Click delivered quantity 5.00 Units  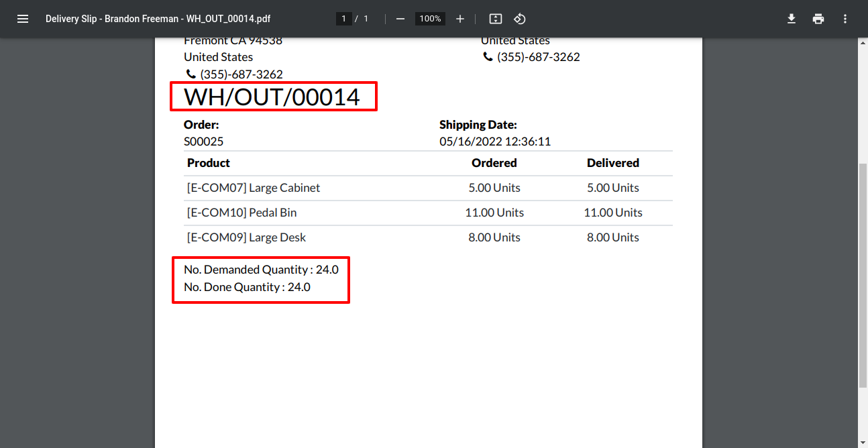(613, 188)
